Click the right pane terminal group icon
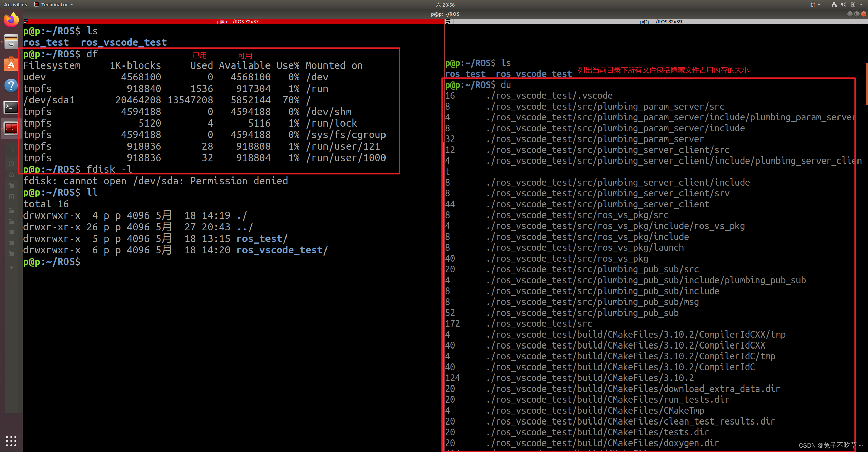Viewport: 868px width, 452px height. coord(448,21)
